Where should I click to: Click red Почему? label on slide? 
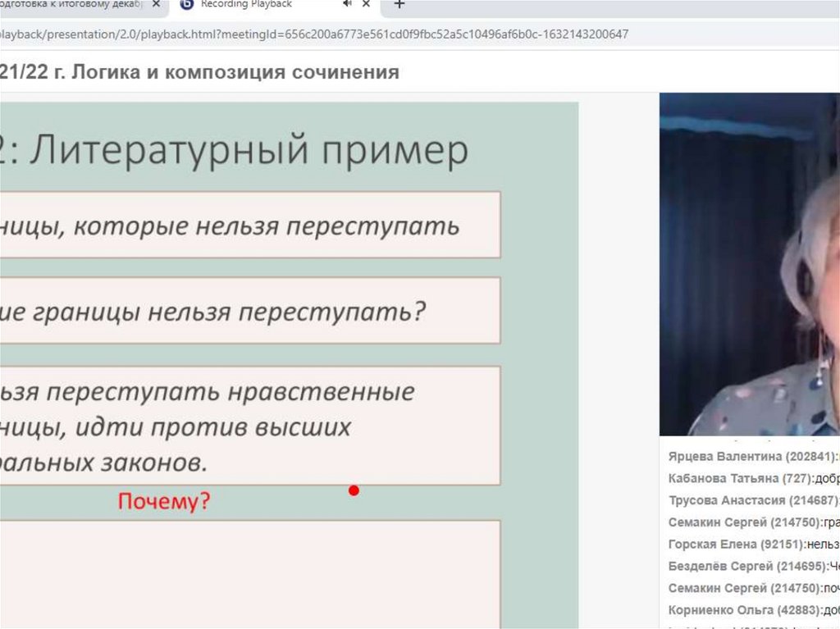click(164, 501)
